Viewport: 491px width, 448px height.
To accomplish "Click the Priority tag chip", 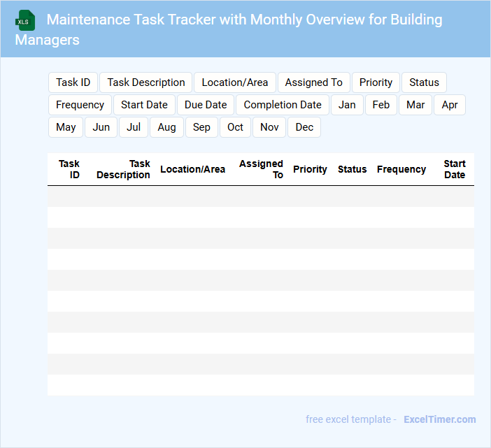I will pyautogui.click(x=376, y=82).
